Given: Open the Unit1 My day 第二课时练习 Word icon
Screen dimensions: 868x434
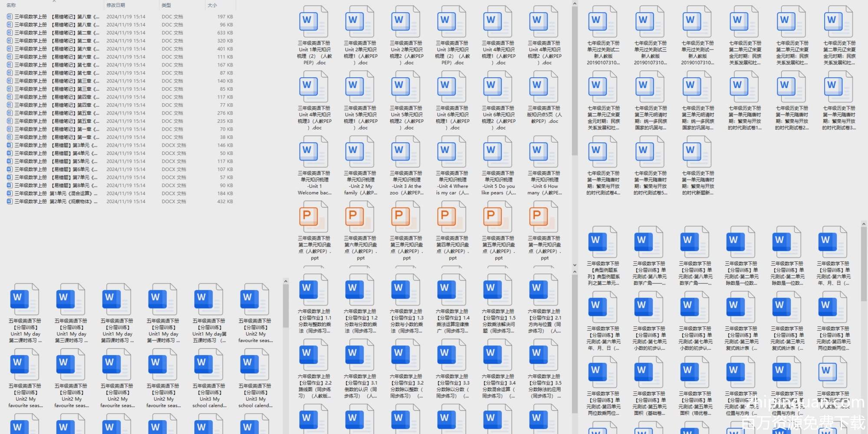Looking at the screenshot, I should (x=24, y=299).
